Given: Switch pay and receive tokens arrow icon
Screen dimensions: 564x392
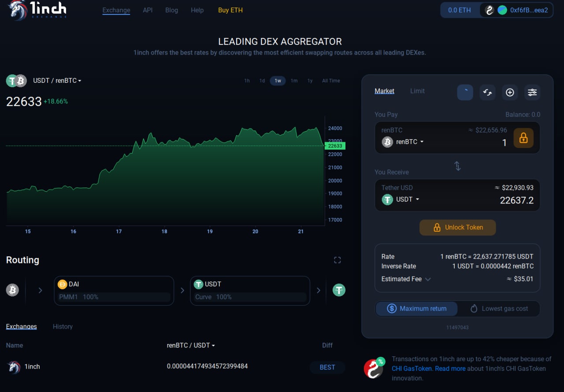Looking at the screenshot, I should (x=457, y=166).
